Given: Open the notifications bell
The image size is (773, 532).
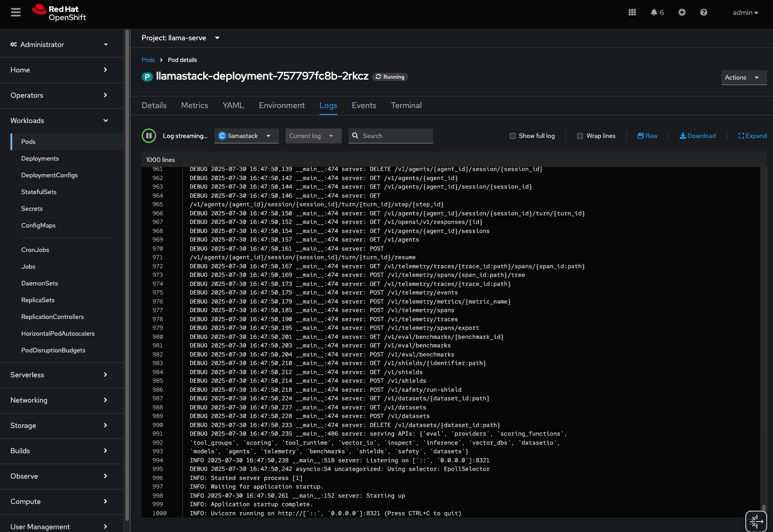Looking at the screenshot, I should tap(657, 12).
